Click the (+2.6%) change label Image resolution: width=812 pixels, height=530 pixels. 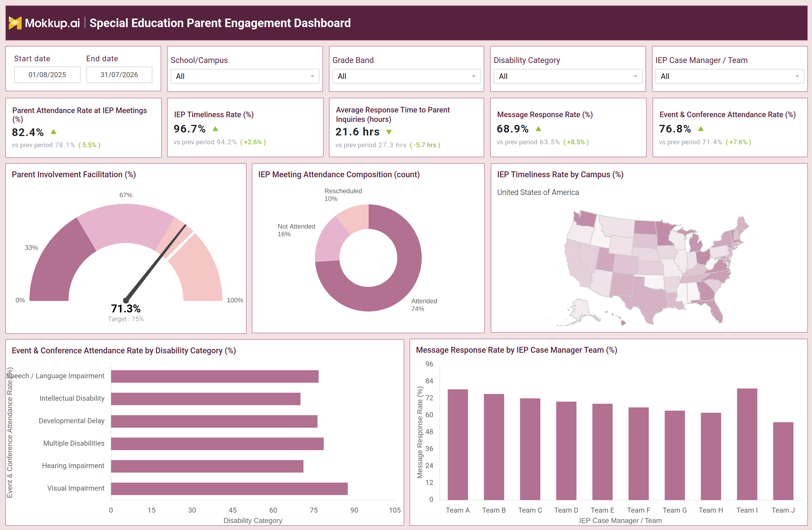[253, 142]
